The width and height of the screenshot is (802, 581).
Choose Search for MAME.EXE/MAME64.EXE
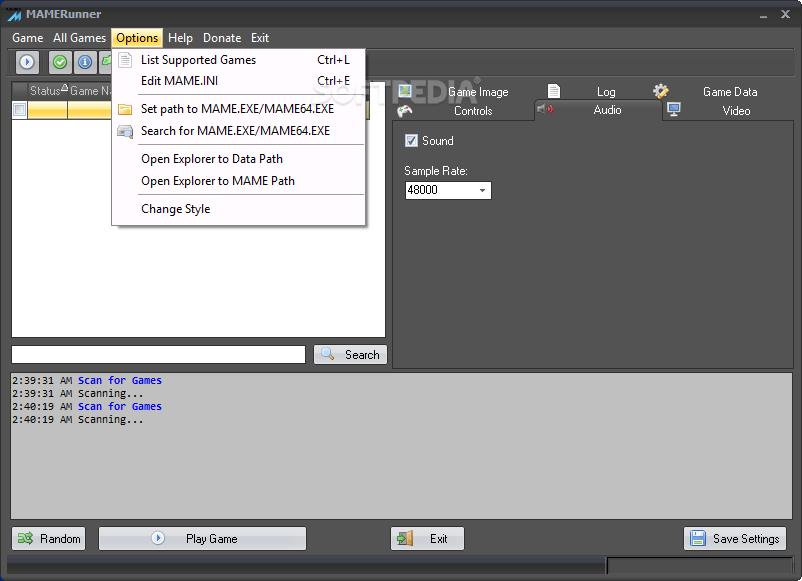click(x=238, y=131)
